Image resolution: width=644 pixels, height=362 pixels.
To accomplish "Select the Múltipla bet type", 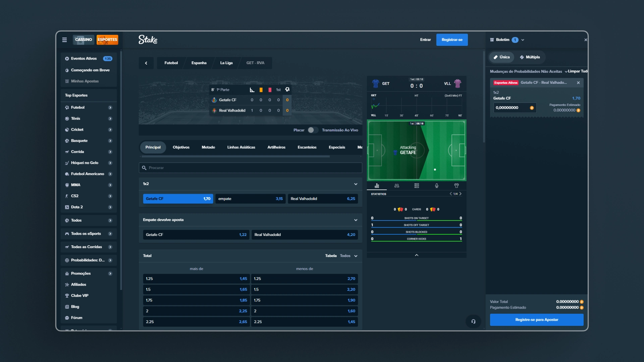I will [530, 57].
